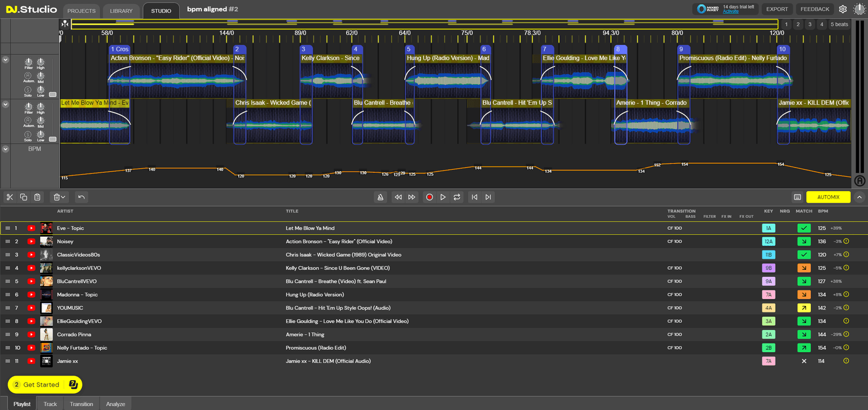Switch to the Track bottom tab
Screen dimensions: 868x410
click(x=50, y=404)
